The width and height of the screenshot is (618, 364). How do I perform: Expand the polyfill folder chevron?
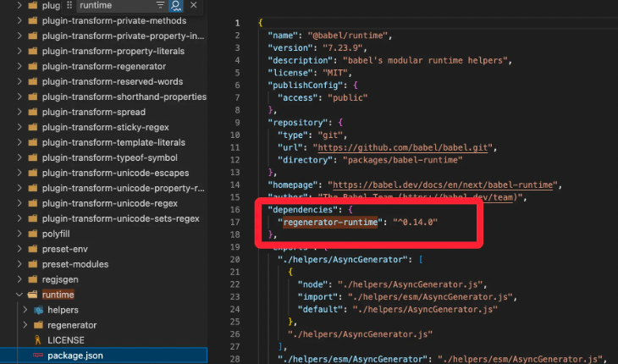(19, 234)
